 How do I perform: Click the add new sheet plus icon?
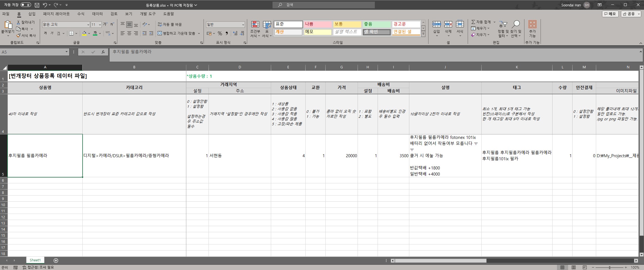click(56, 260)
